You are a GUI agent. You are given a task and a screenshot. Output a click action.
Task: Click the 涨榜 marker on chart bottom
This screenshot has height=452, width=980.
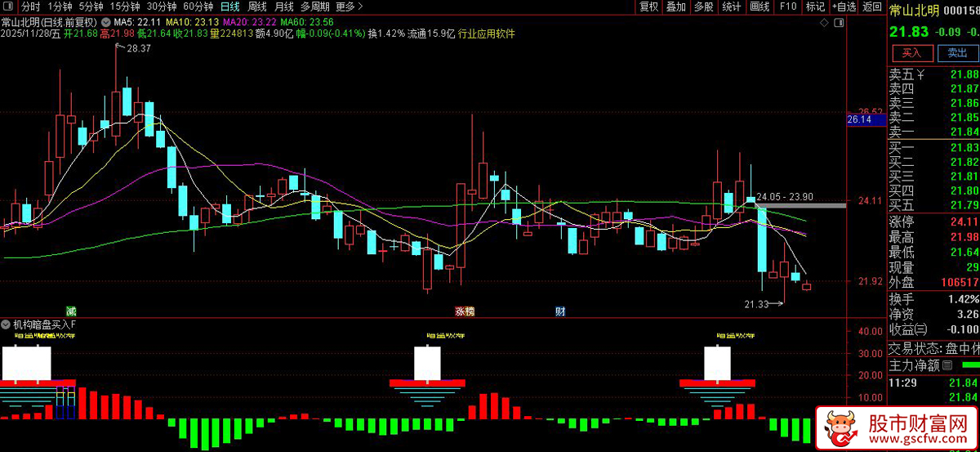tap(465, 311)
